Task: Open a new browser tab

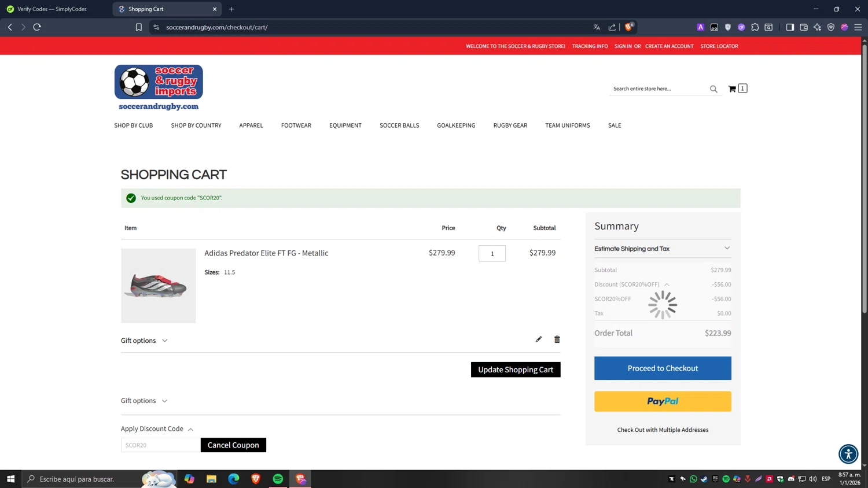Action: point(231,9)
